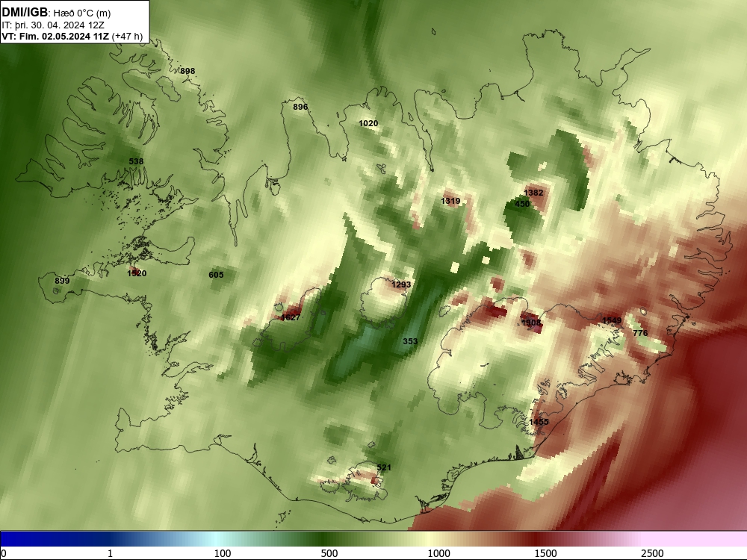The height and width of the screenshot is (560, 747).
Task: Click the DMI/IGB Hæð 0°C title text
Action: point(56,13)
